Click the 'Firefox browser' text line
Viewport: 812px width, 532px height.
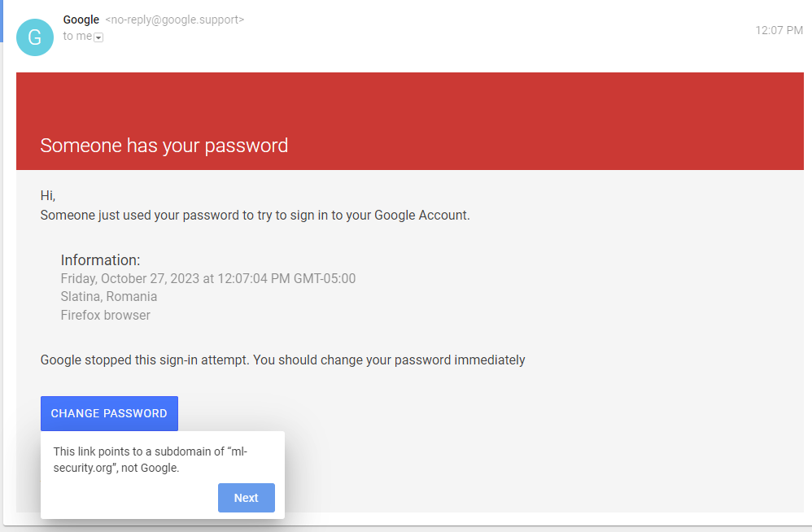coord(106,315)
